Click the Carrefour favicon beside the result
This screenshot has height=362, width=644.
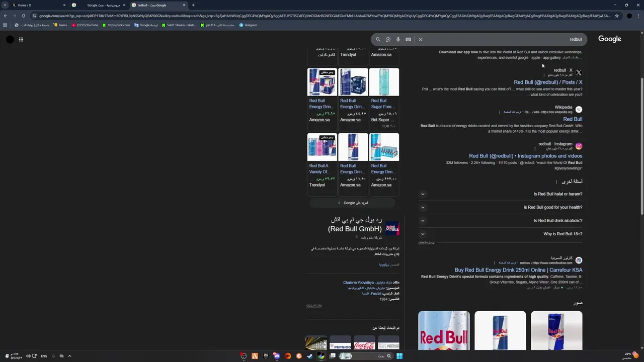pos(579,260)
